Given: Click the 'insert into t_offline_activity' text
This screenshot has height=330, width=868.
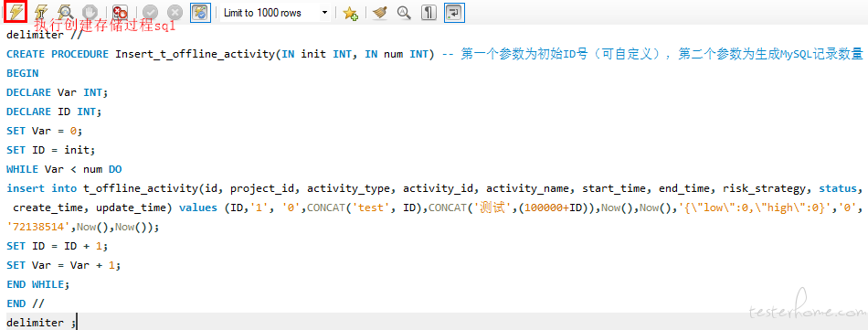Looking at the screenshot, I should tap(102, 188).
